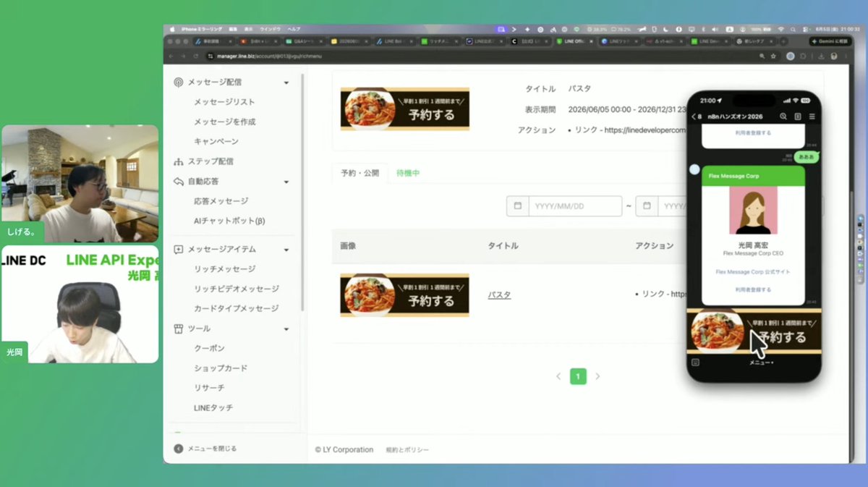Tap the back arrow in iPhone chat
The height and width of the screenshot is (487, 868).
695,117
